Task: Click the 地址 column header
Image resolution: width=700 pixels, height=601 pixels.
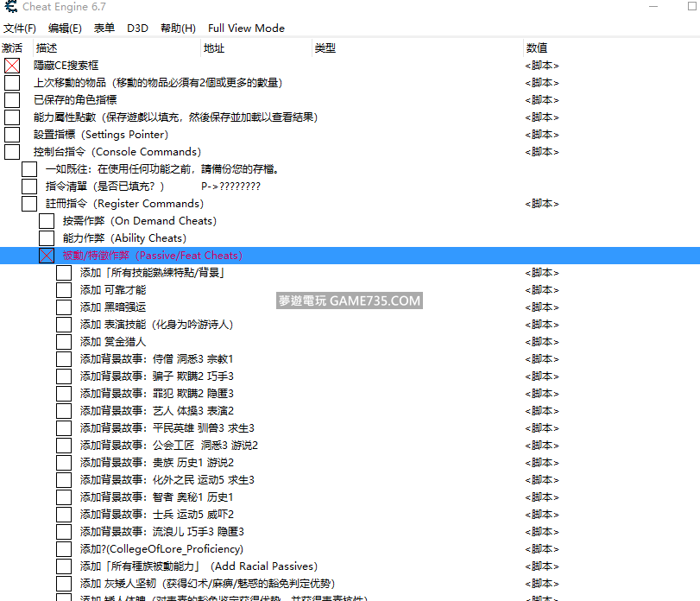Action: 256,47
